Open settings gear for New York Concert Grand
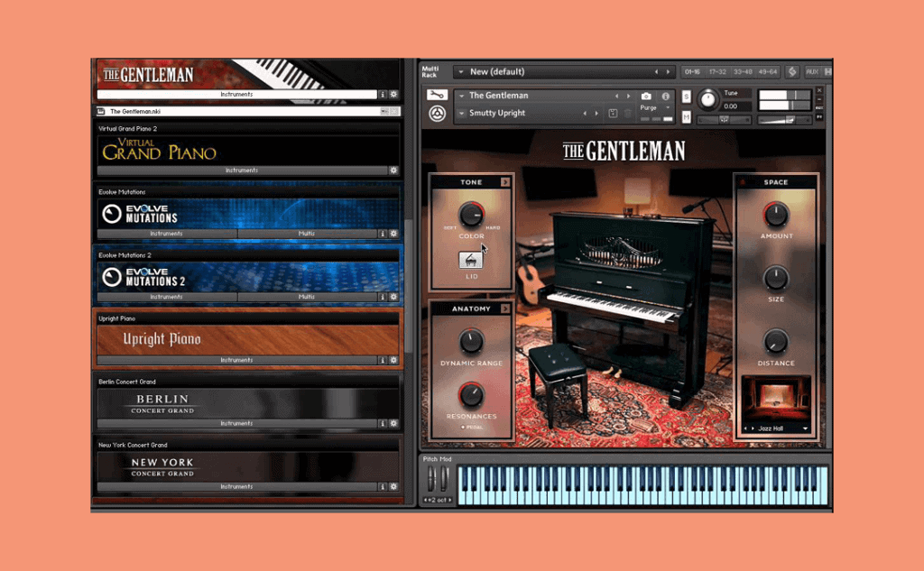 [393, 487]
